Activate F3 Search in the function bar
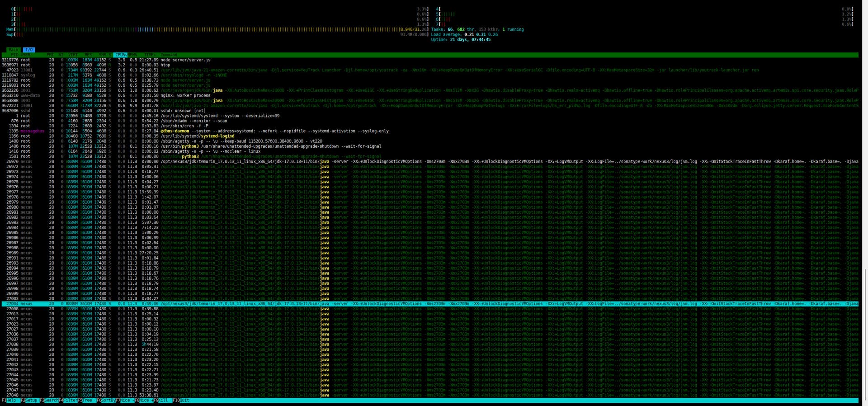This screenshot has height=406, width=868. coord(49,401)
